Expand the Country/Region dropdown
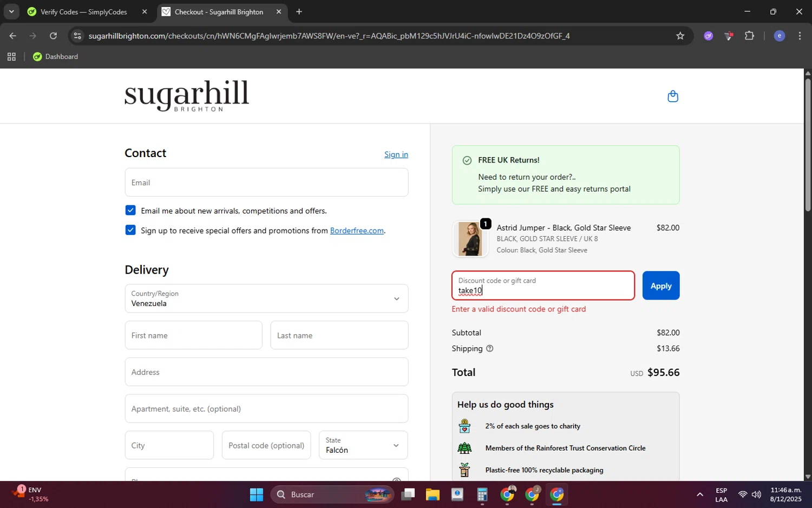Viewport: 812px width, 508px height. click(x=266, y=298)
